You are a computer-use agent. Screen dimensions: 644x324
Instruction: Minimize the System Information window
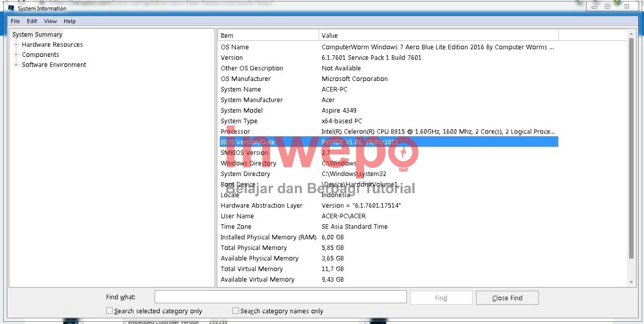(595, 6)
